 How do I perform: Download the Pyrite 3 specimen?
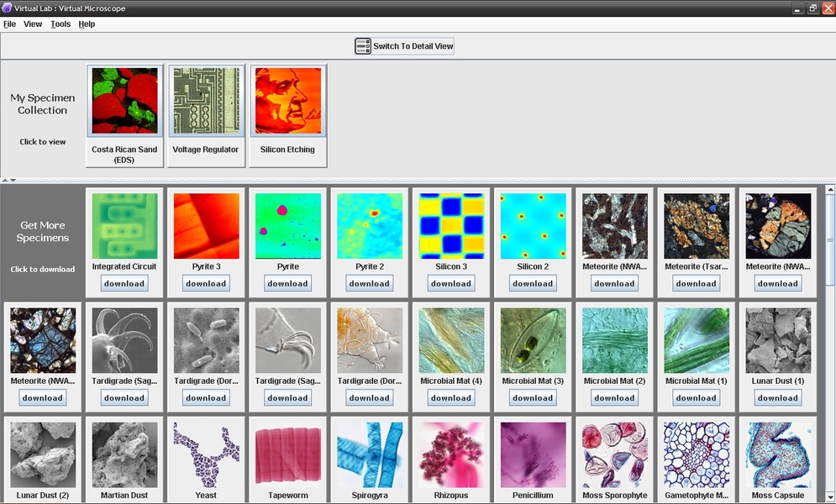click(x=206, y=284)
